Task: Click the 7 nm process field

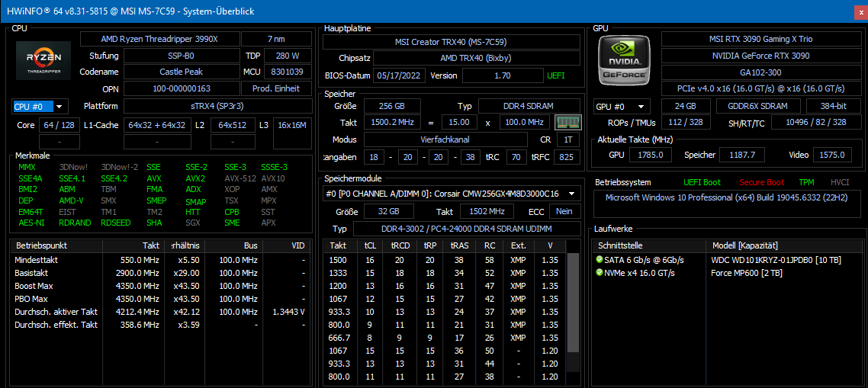Action: pos(275,40)
